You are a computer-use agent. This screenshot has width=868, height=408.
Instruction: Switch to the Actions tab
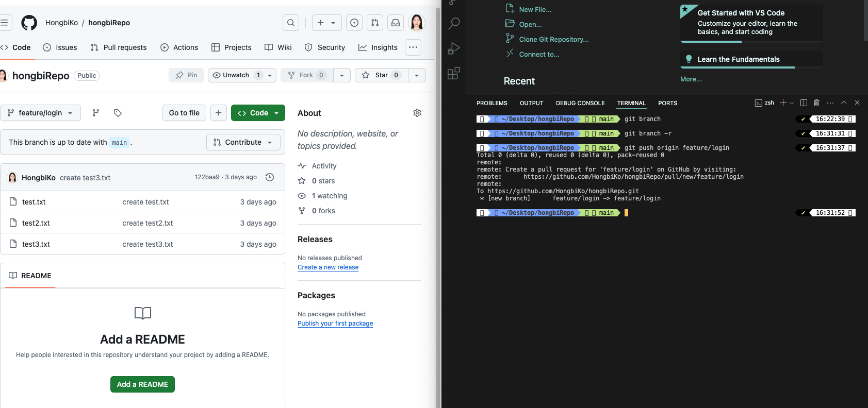pyautogui.click(x=179, y=47)
